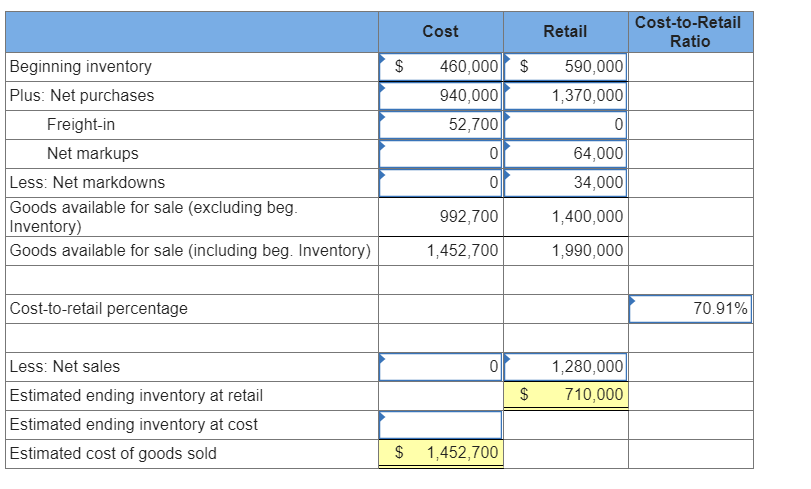This screenshot has height=489, width=811.
Task: Click Estimated ending inventory at cost label
Action: click(133, 425)
